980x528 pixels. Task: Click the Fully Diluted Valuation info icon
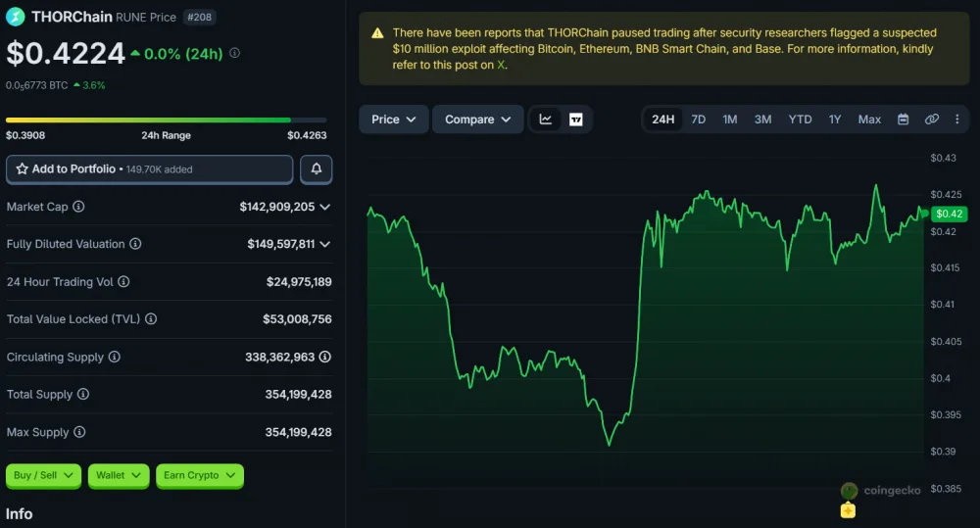[x=135, y=244]
